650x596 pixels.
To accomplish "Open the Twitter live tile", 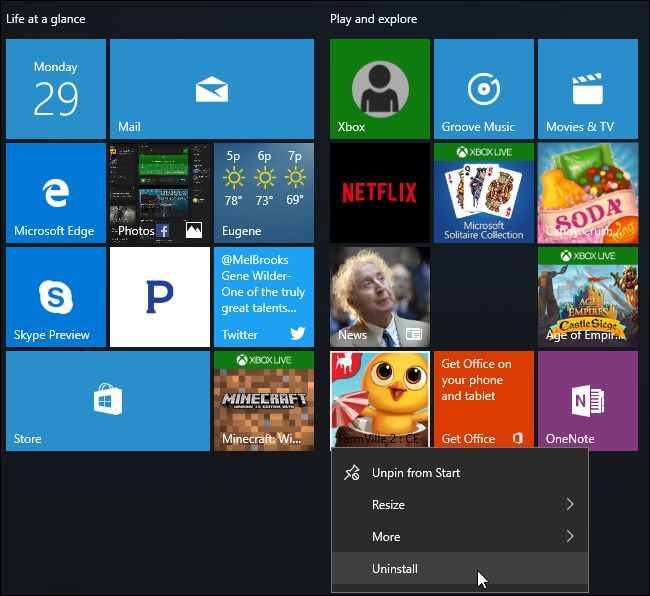I will (264, 297).
